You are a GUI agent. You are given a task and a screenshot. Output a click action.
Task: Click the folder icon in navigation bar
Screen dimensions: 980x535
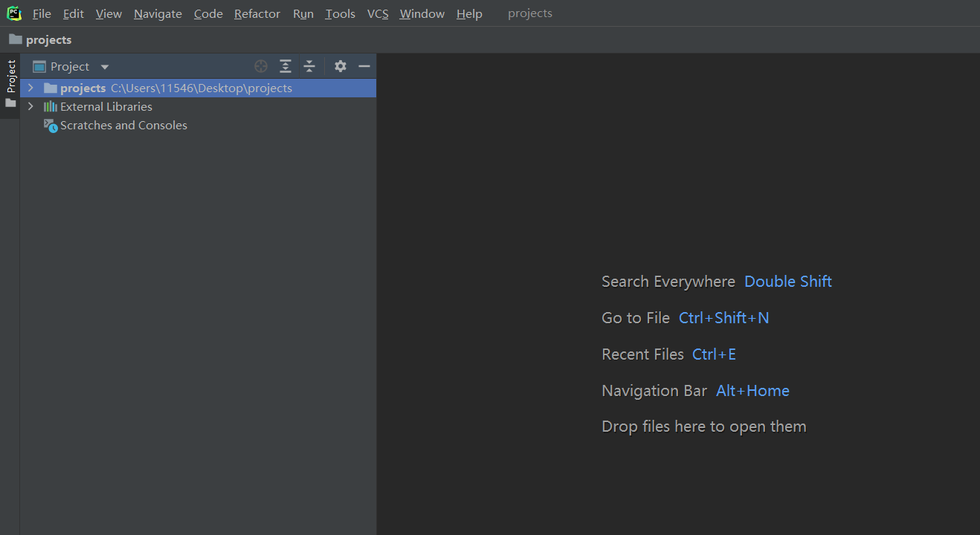pyautogui.click(x=16, y=39)
